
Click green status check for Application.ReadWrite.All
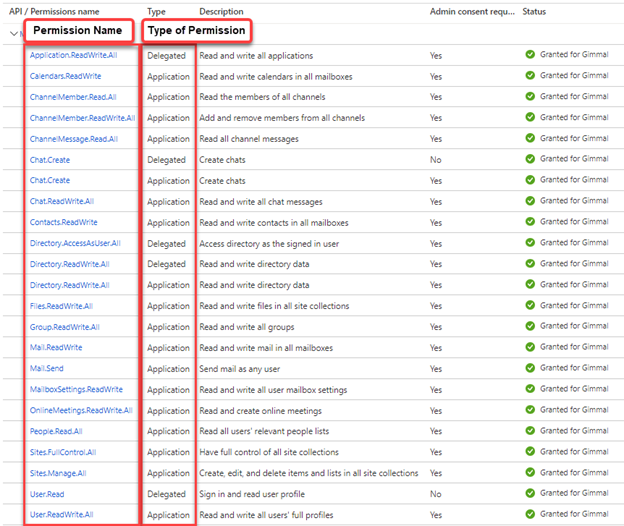pyautogui.click(x=530, y=55)
